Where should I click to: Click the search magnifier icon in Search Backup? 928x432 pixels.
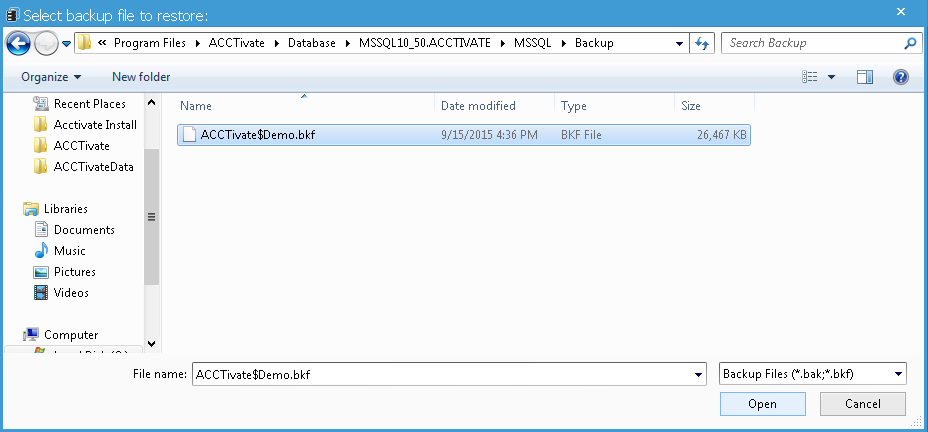coord(910,43)
